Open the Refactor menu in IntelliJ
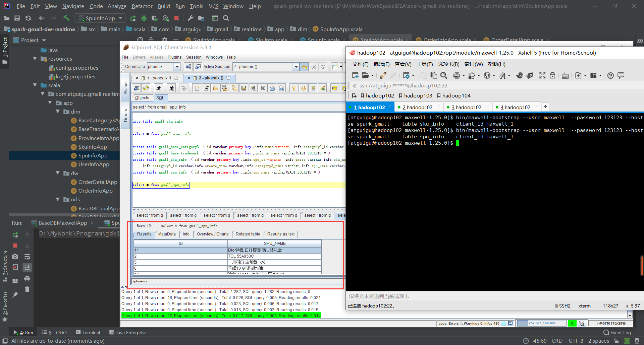The width and height of the screenshot is (644, 345). click(142, 6)
